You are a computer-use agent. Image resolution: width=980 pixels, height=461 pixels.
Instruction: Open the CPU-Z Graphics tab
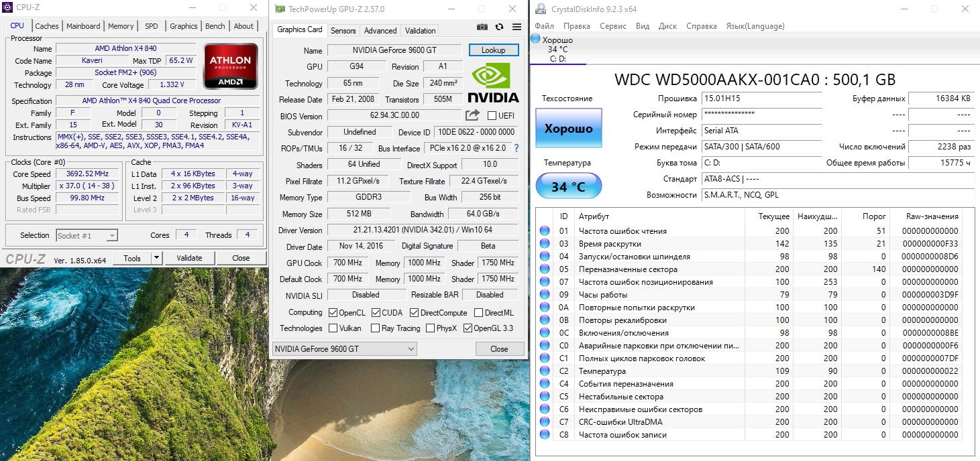click(183, 26)
